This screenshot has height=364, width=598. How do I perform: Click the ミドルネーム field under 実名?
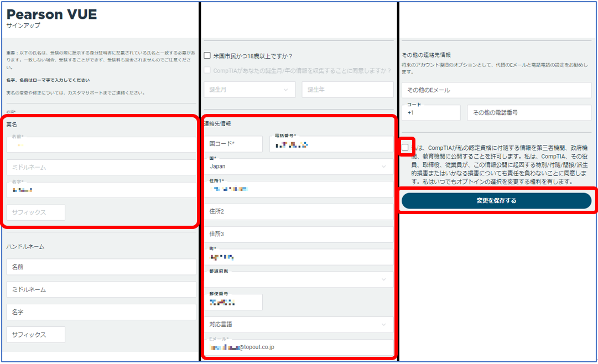click(101, 167)
